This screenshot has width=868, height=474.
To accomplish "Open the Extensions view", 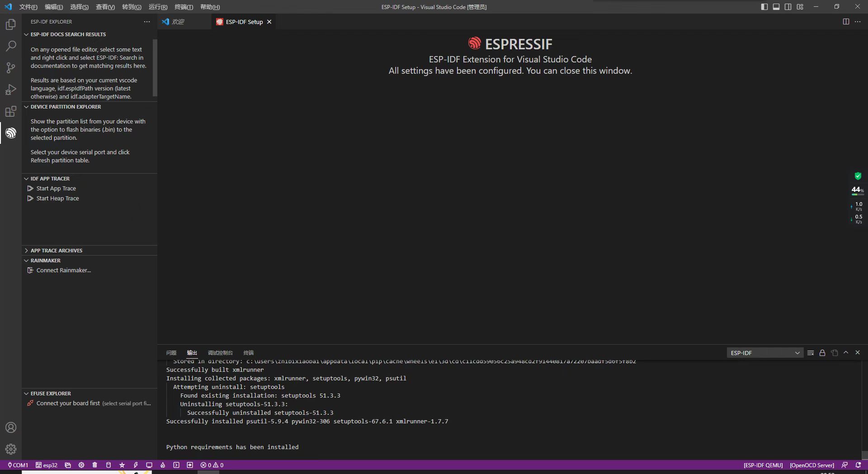I will [11, 111].
